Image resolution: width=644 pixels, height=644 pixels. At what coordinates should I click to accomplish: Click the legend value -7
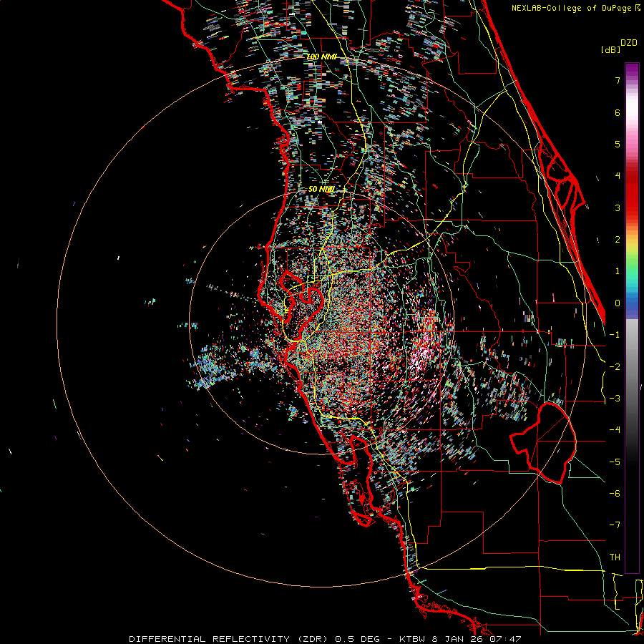[x=615, y=525]
